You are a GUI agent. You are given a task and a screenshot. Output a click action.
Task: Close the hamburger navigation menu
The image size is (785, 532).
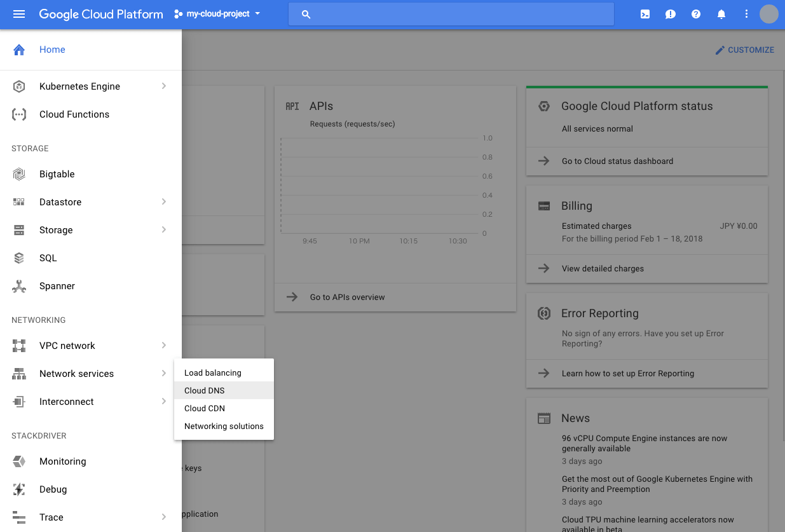(x=19, y=14)
